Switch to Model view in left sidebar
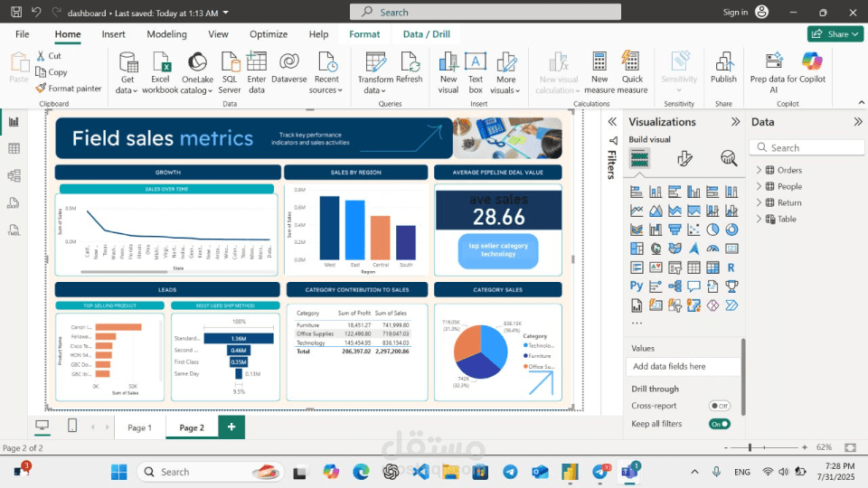The width and height of the screenshot is (868, 488). point(14,175)
